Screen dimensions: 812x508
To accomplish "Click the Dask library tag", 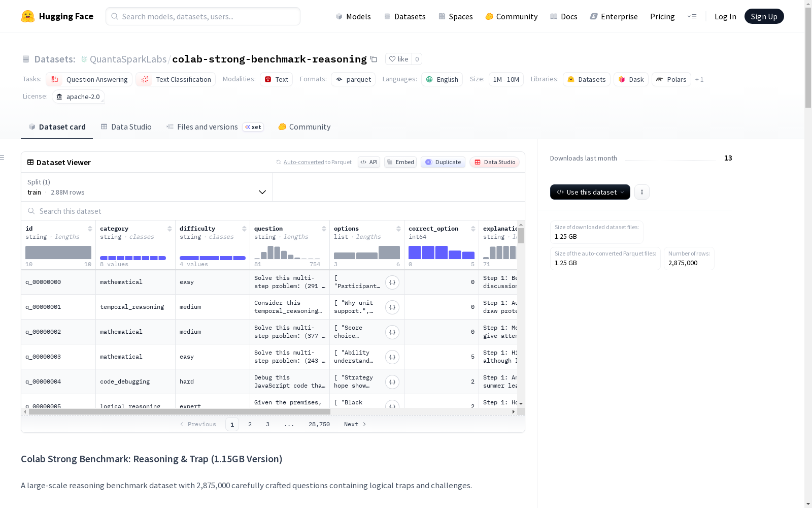I will [631, 79].
